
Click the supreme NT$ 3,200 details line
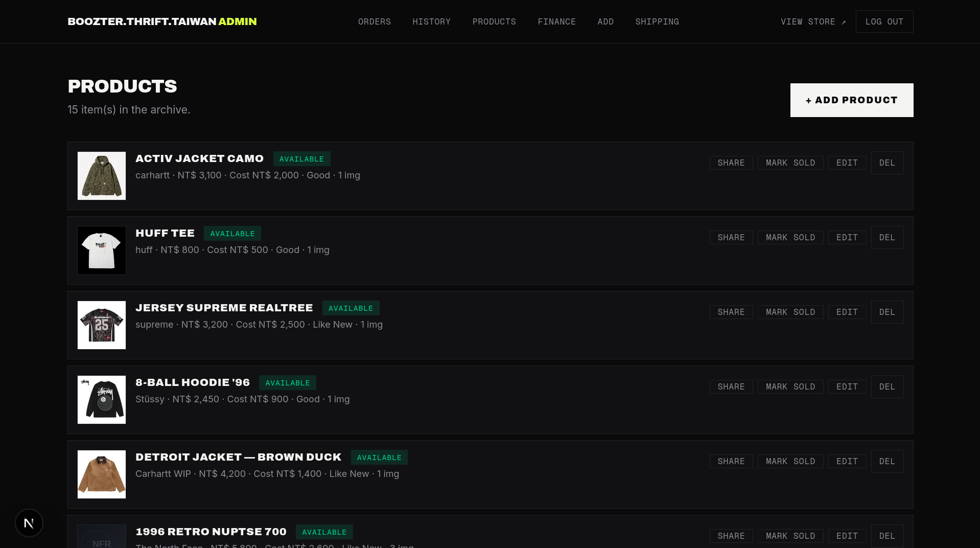(259, 325)
